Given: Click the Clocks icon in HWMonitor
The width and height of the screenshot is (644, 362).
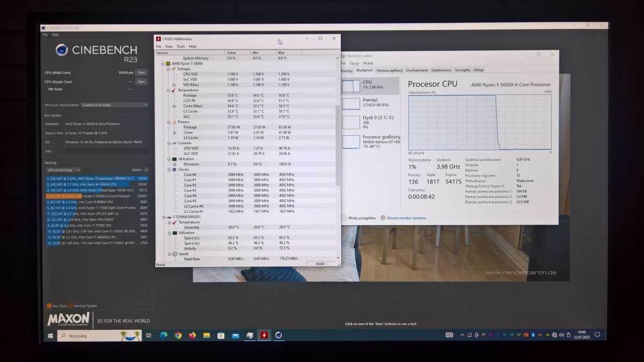Looking at the screenshot, I should (x=173, y=169).
